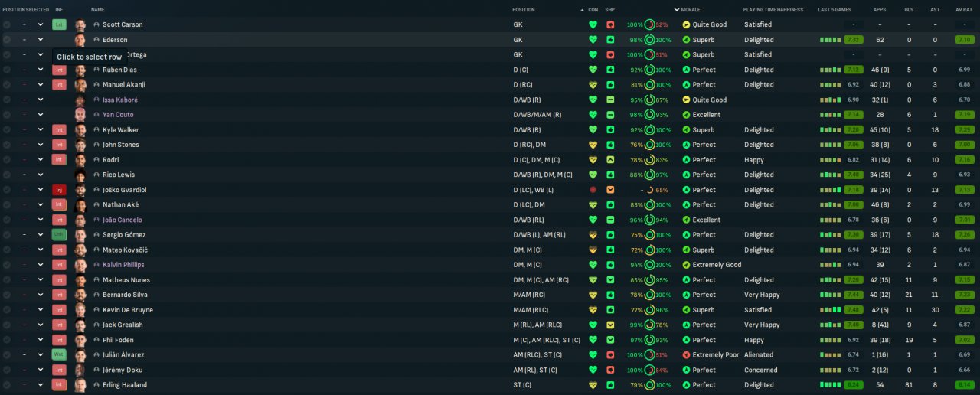Click Rico Lewis's last 5 games bars
The width and height of the screenshot is (980, 395).
click(830, 175)
